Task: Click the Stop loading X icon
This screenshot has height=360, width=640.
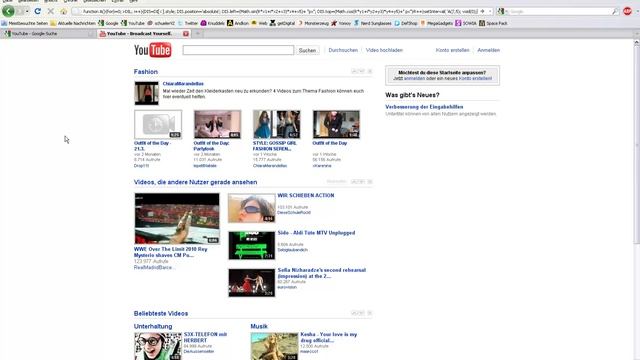Action: click(51, 11)
